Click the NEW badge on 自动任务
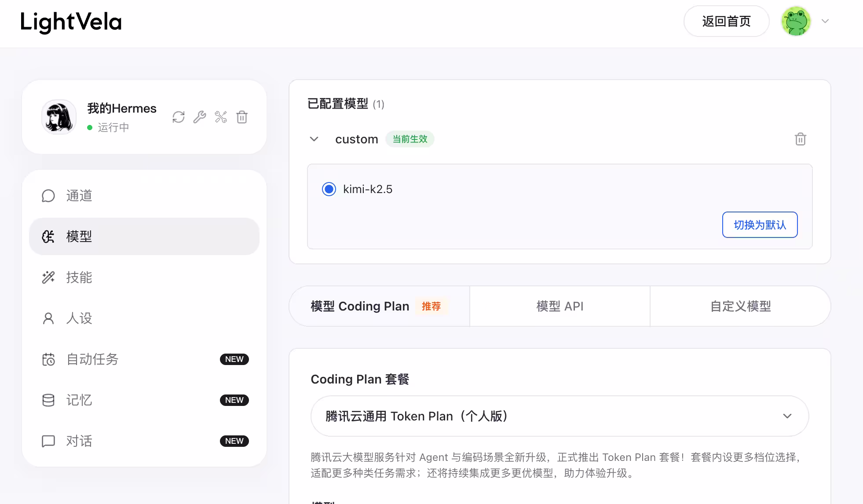 (234, 359)
